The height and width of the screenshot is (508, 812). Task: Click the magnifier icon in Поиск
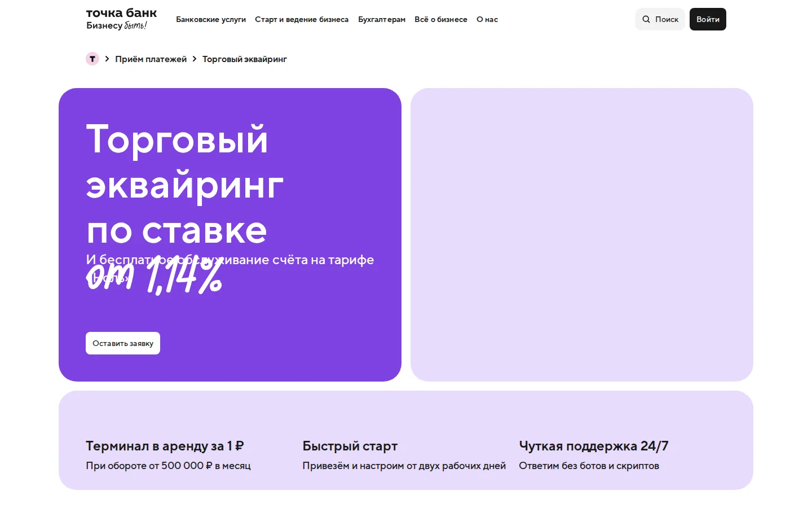tap(646, 19)
